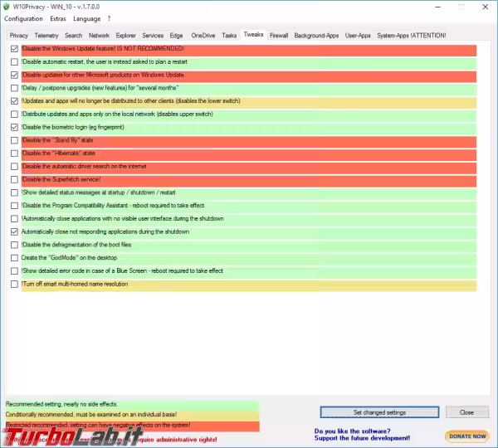Check Show detailed error code Blue Screen

pyautogui.click(x=14, y=270)
